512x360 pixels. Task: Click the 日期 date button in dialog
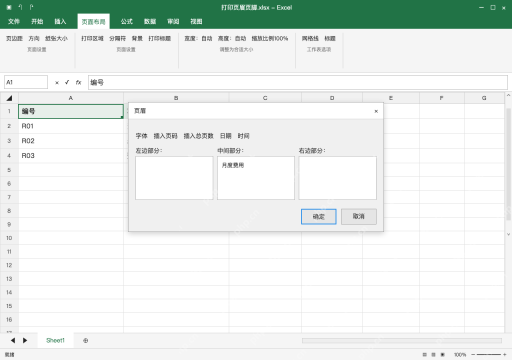226,136
